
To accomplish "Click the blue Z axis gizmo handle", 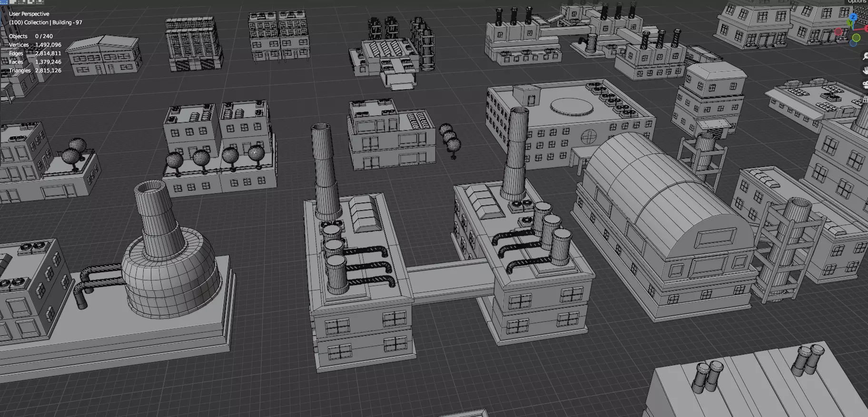I will click(x=853, y=17).
